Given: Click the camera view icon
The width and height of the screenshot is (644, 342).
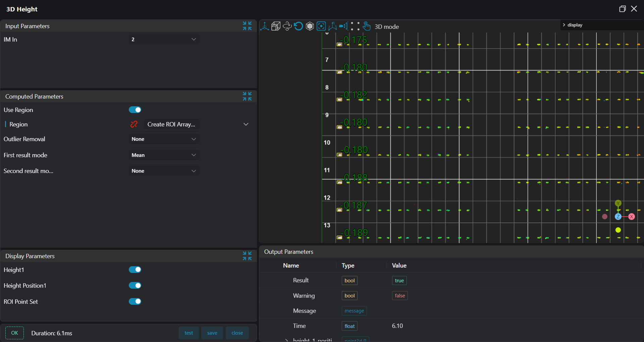Looking at the screenshot, I should (343, 26).
